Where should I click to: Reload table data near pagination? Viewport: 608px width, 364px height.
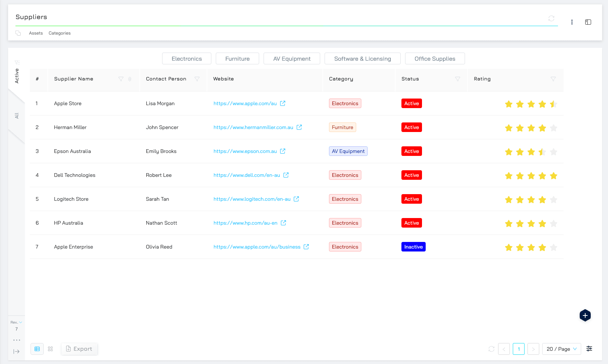coord(491,349)
